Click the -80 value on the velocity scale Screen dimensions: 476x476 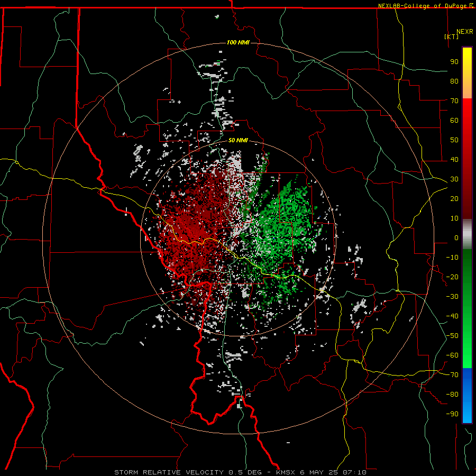(x=452, y=395)
